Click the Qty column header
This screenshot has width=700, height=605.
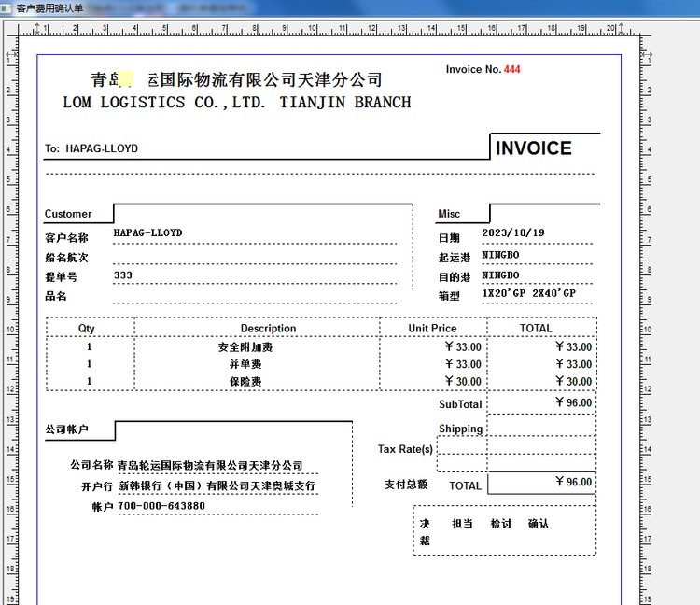click(87, 329)
